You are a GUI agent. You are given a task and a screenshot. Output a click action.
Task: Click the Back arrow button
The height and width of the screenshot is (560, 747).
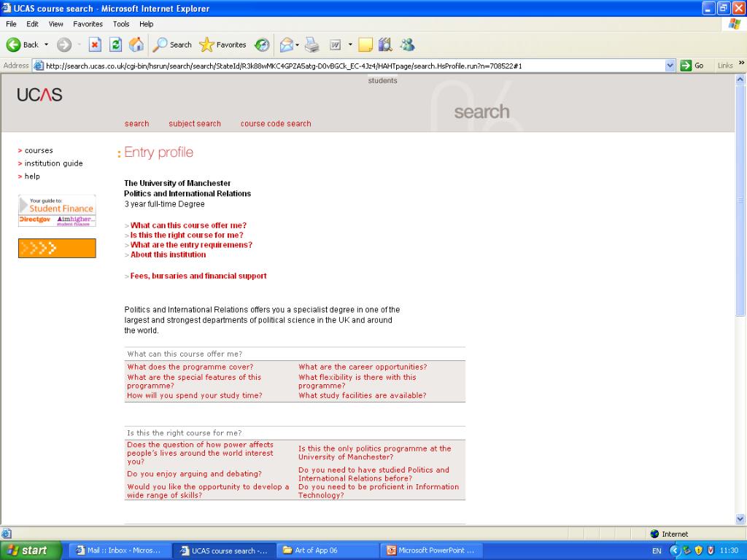13,44
